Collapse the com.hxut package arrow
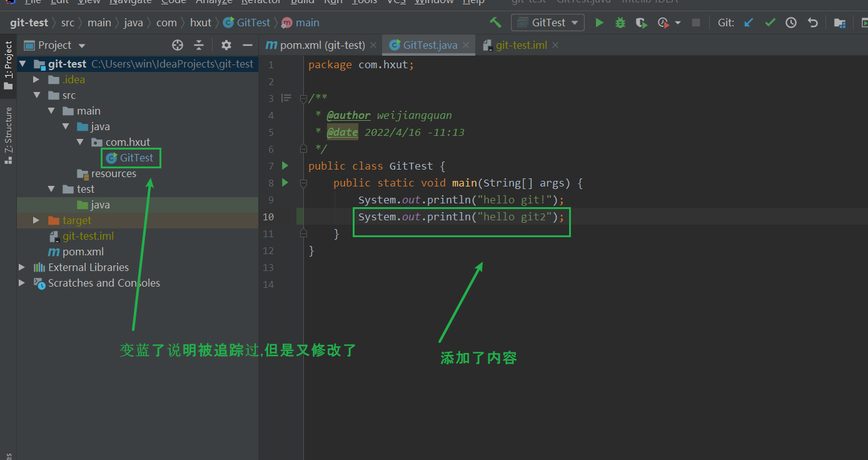The height and width of the screenshot is (460, 868). pos(79,142)
